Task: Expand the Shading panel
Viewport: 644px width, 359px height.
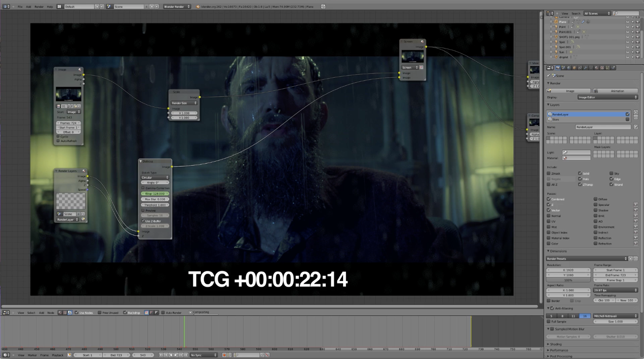Action: (x=556, y=344)
